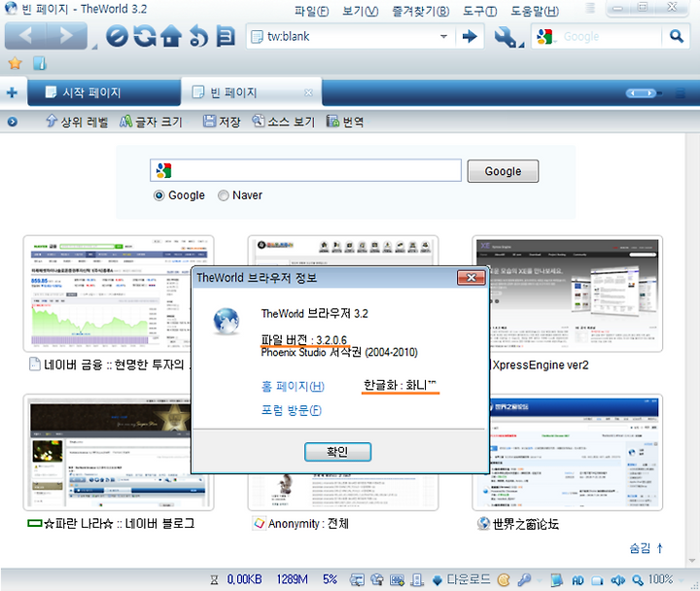Screen dimensions: 700x591
Task: Open dropdown arrow next to key icon
Action: pos(539,580)
